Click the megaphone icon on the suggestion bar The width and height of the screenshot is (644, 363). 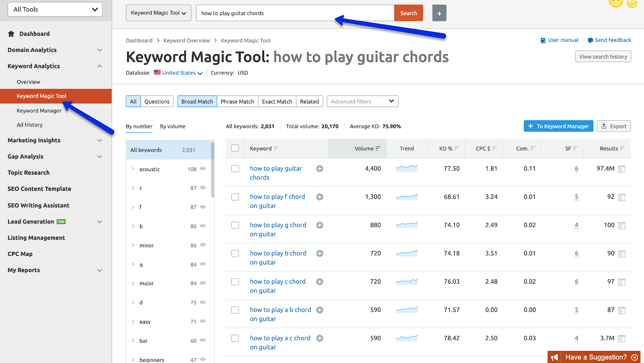pyautogui.click(x=555, y=357)
